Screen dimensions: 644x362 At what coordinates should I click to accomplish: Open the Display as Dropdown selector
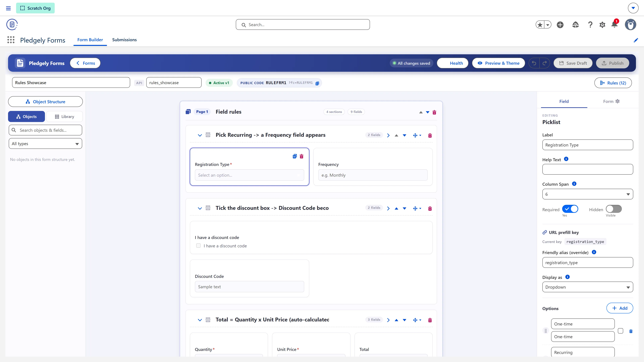[587, 287]
